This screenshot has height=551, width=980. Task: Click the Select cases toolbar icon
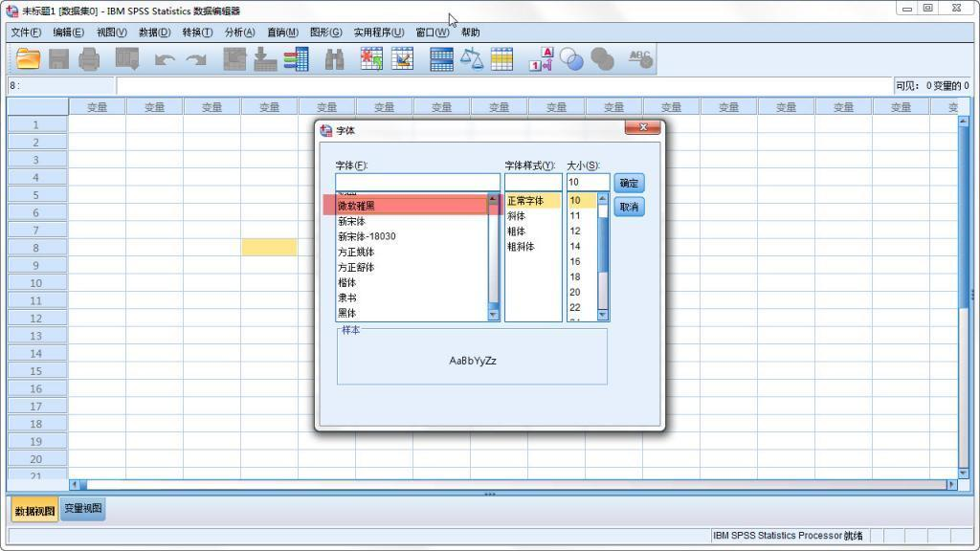[x=501, y=59]
